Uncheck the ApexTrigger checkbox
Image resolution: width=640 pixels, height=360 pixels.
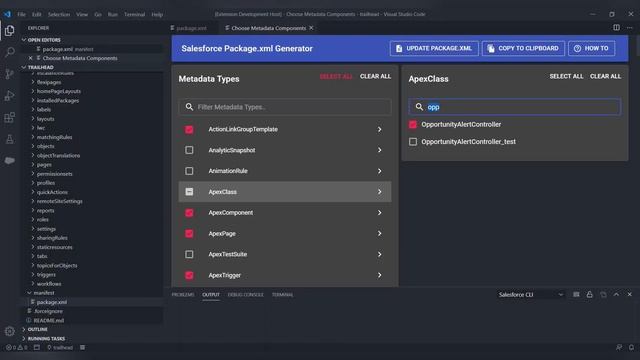(189, 275)
